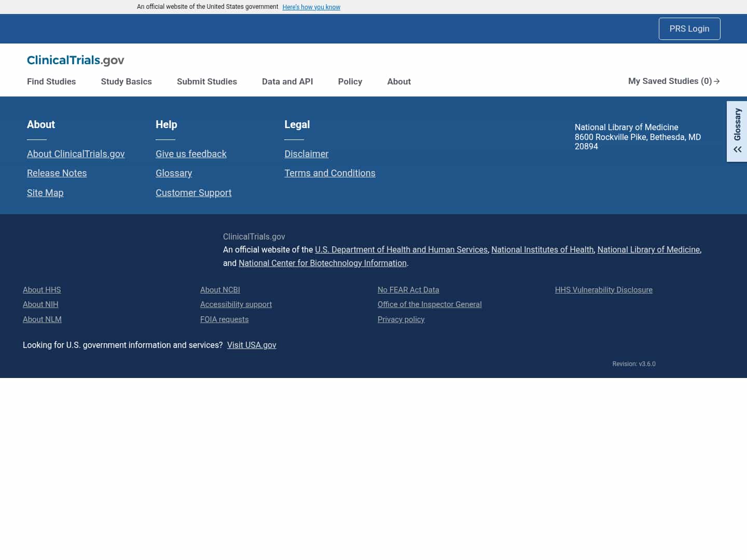Viewport: 747px width, 560px height.
Task: Open the Find Studies menu
Action: click(51, 81)
